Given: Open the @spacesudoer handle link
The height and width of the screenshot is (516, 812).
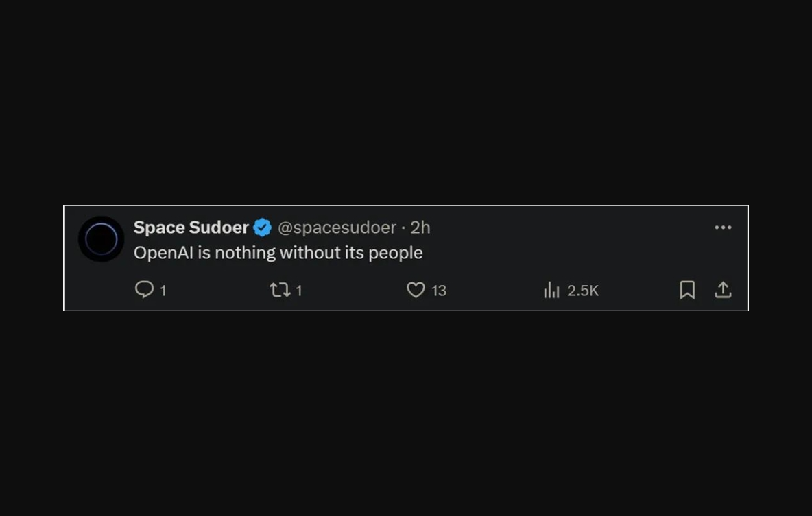Looking at the screenshot, I should 337,228.
